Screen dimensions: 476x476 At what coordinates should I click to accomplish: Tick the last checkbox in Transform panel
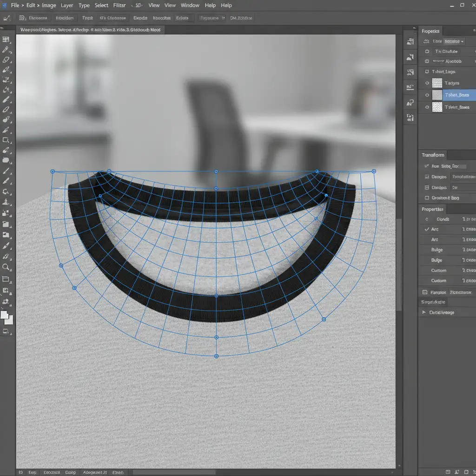pyautogui.click(x=427, y=198)
